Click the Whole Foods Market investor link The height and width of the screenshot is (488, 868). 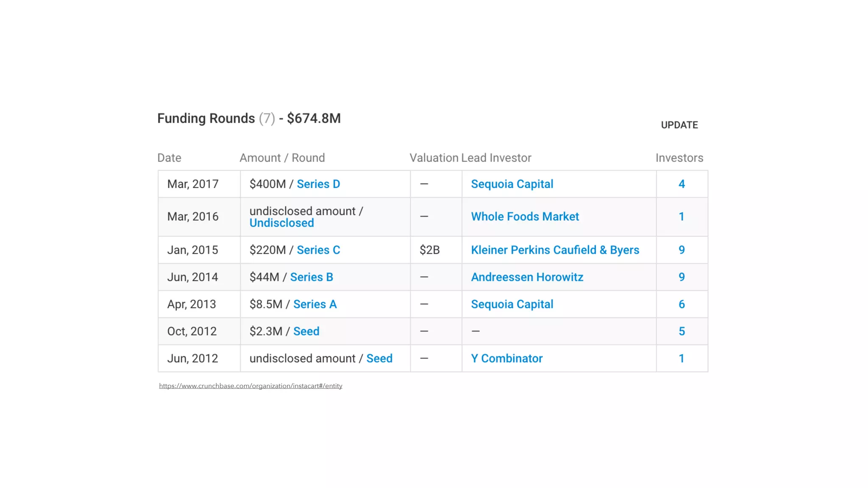tap(524, 216)
